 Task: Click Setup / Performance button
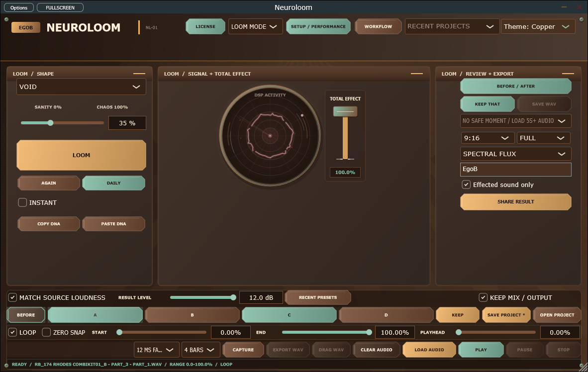(318, 27)
